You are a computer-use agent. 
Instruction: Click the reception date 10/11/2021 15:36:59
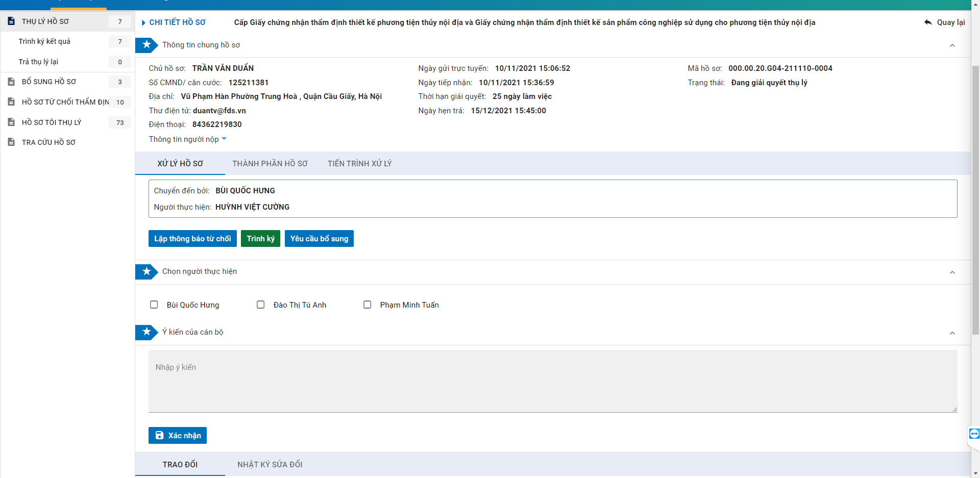pos(516,83)
